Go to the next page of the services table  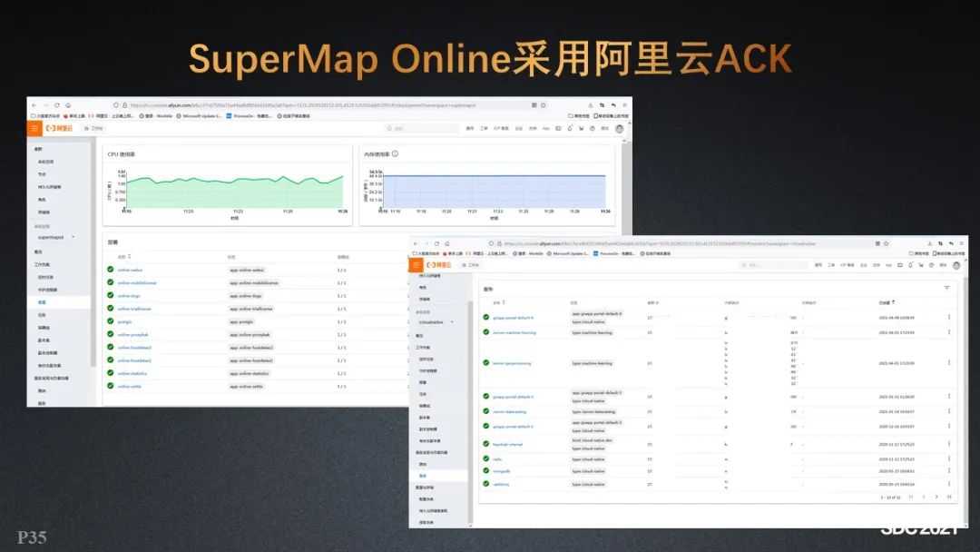936,497
